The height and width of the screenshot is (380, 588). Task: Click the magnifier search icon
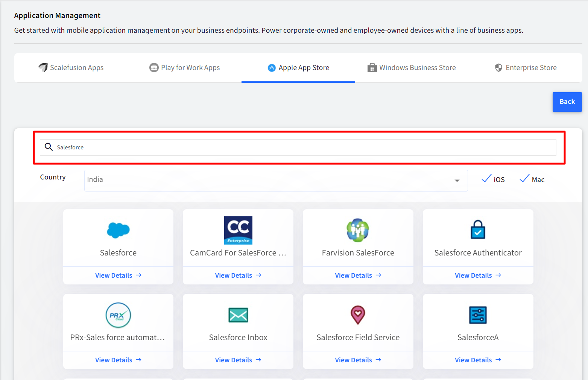[x=49, y=147]
